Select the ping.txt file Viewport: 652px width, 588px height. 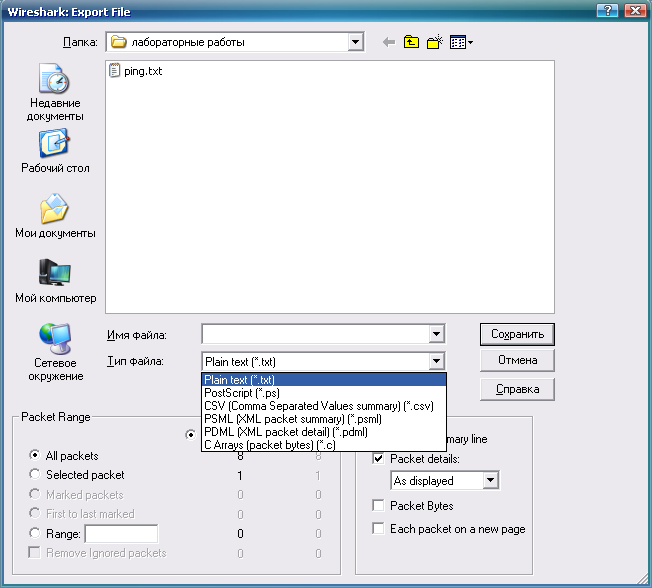point(136,71)
